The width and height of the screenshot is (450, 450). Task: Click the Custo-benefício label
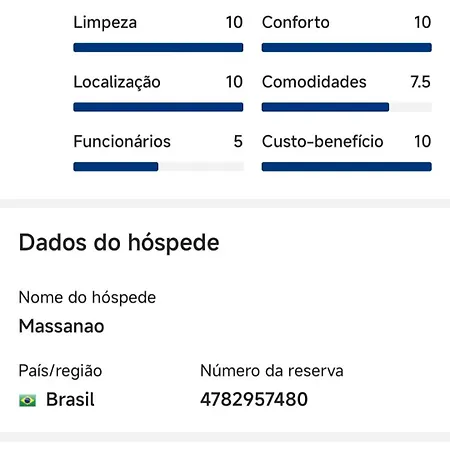pos(323,141)
